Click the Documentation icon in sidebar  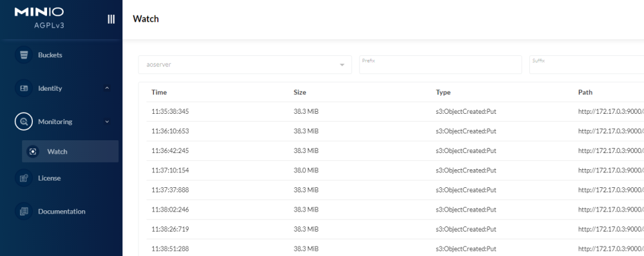click(x=24, y=211)
